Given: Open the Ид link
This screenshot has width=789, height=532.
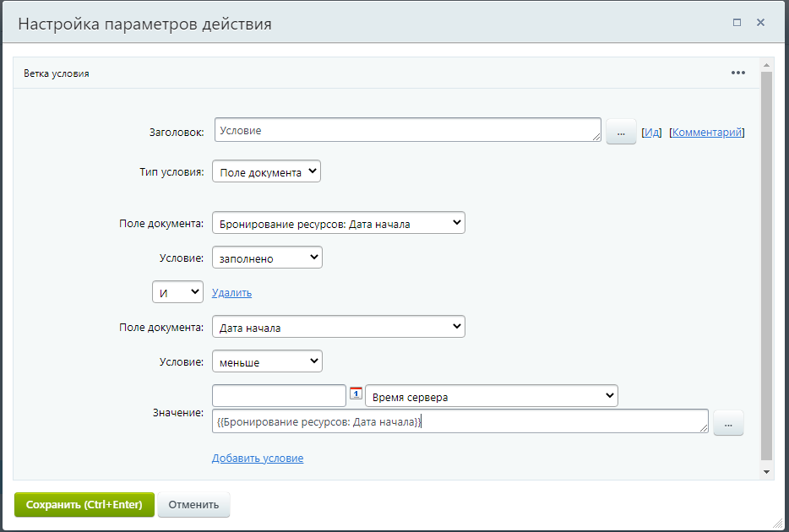Looking at the screenshot, I should pos(651,133).
